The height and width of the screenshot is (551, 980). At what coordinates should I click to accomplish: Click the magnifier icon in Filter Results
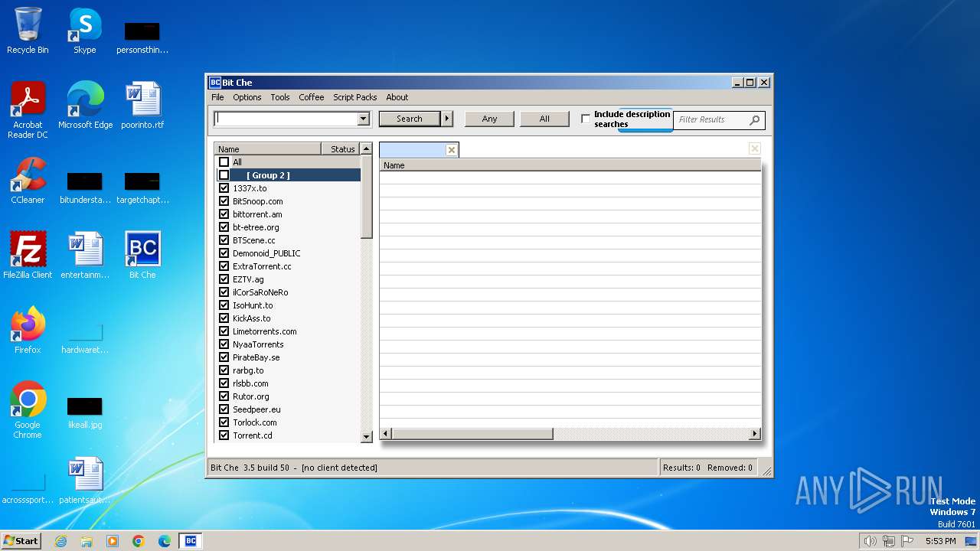(755, 119)
